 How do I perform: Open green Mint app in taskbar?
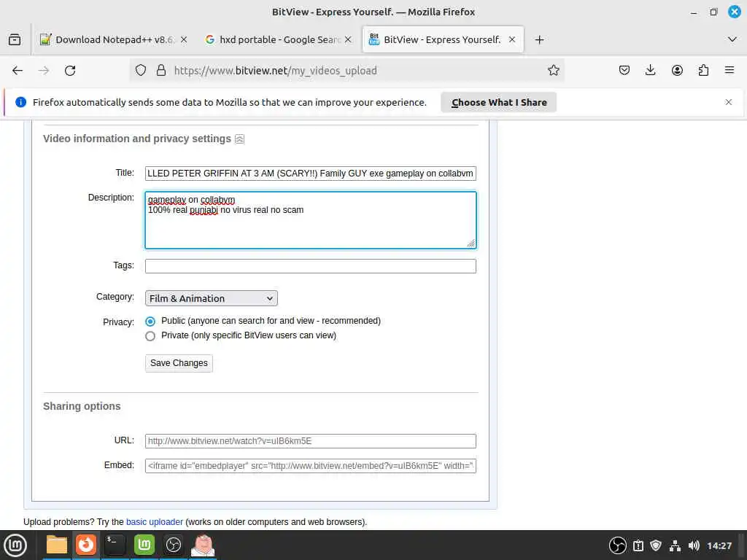pyautogui.click(x=144, y=545)
